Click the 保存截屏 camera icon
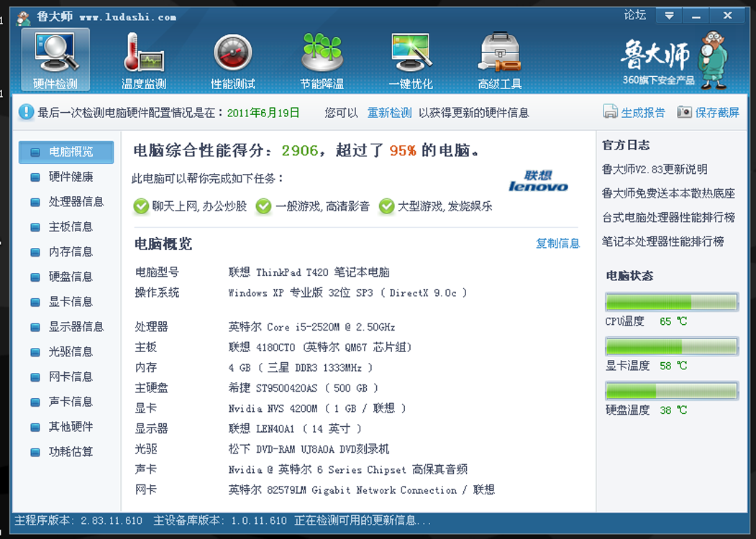 pos(684,111)
